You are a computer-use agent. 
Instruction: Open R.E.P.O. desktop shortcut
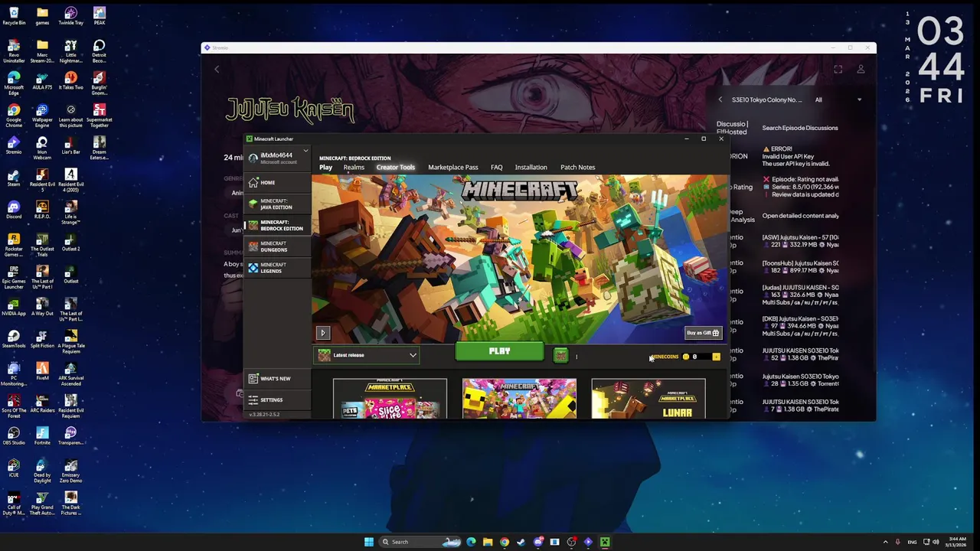pos(42,210)
